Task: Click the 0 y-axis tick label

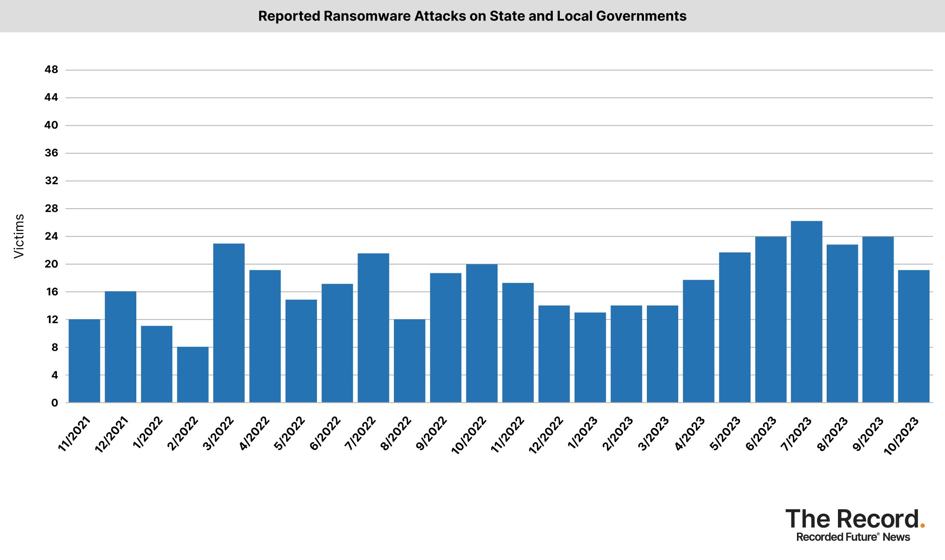Action: [x=55, y=403]
